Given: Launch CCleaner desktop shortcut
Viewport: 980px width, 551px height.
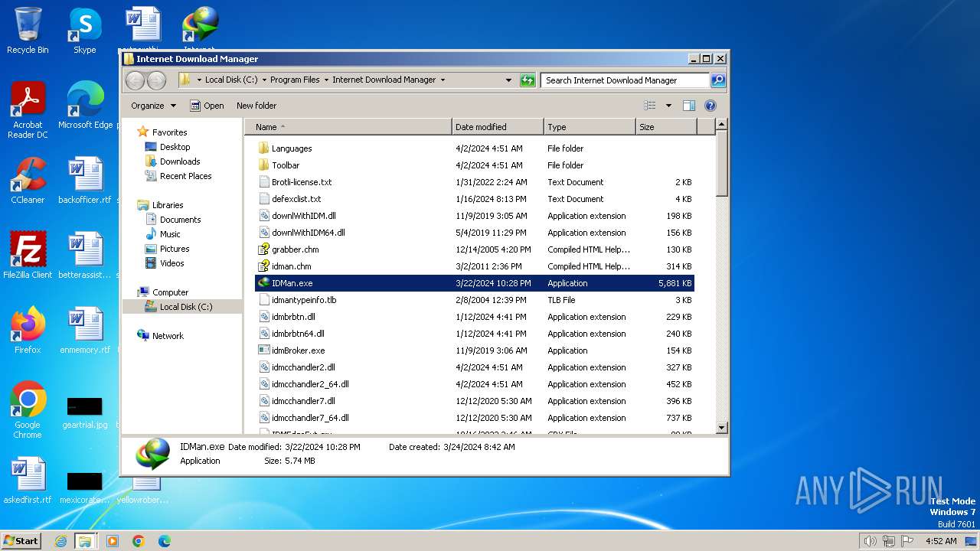Looking at the screenshot, I should 28,180.
